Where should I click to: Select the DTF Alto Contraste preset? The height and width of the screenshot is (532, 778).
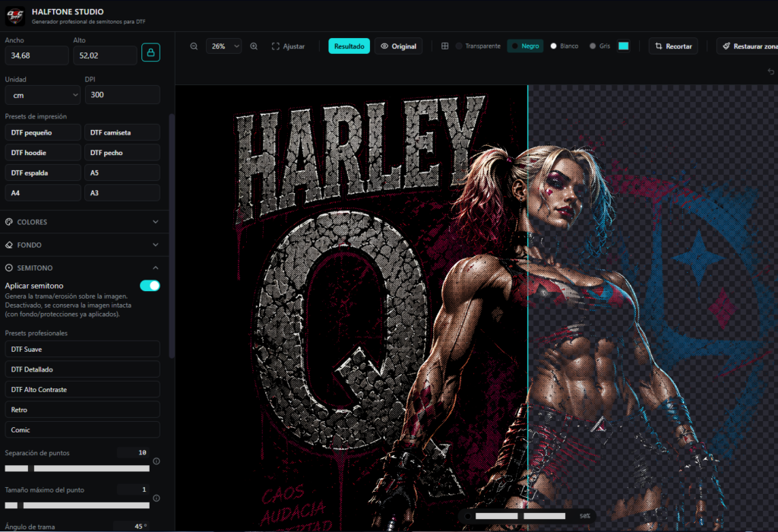(x=82, y=390)
